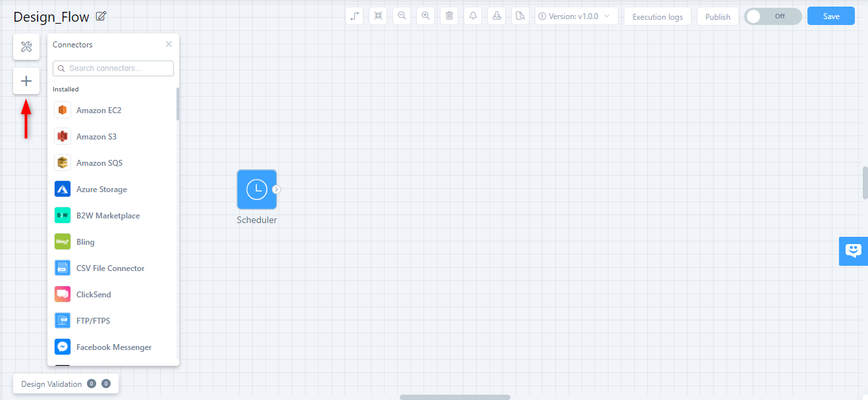Publish the current flow
This screenshot has height=400, width=868.
717,16
